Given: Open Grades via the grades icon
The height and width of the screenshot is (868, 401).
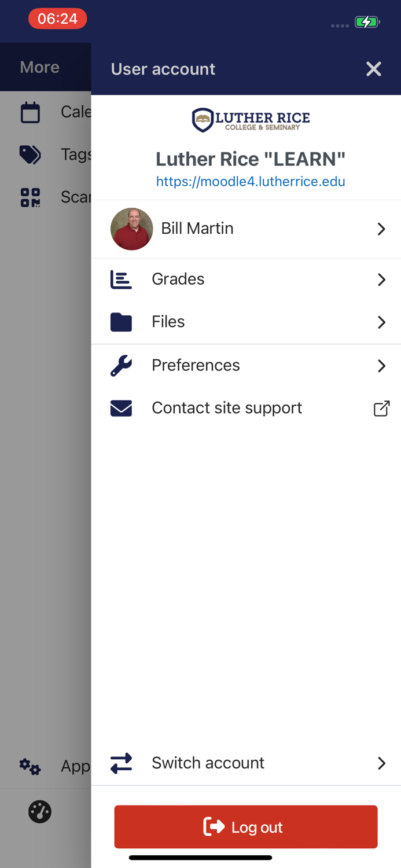Looking at the screenshot, I should (x=121, y=279).
